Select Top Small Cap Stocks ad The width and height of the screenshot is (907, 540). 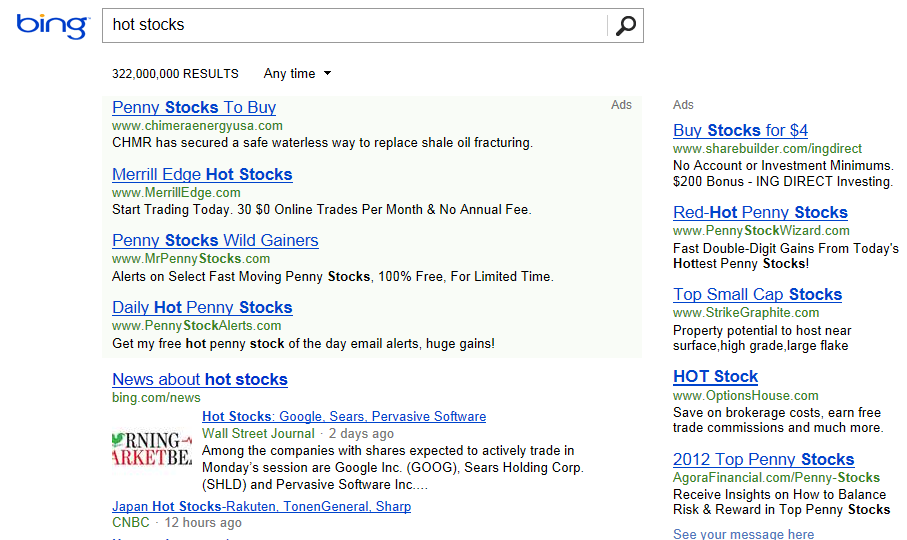[757, 295]
